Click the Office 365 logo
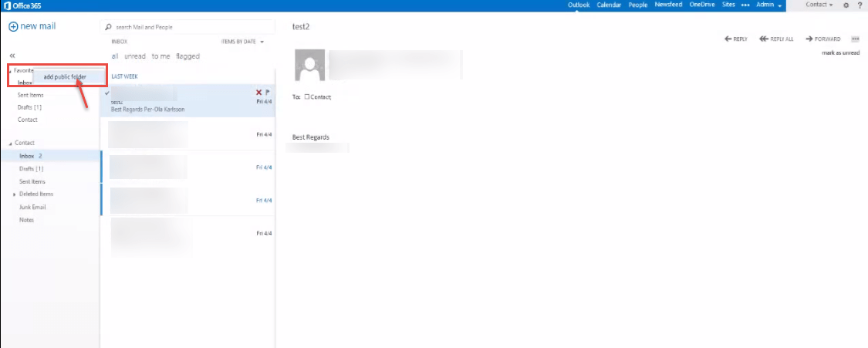 click(22, 5)
